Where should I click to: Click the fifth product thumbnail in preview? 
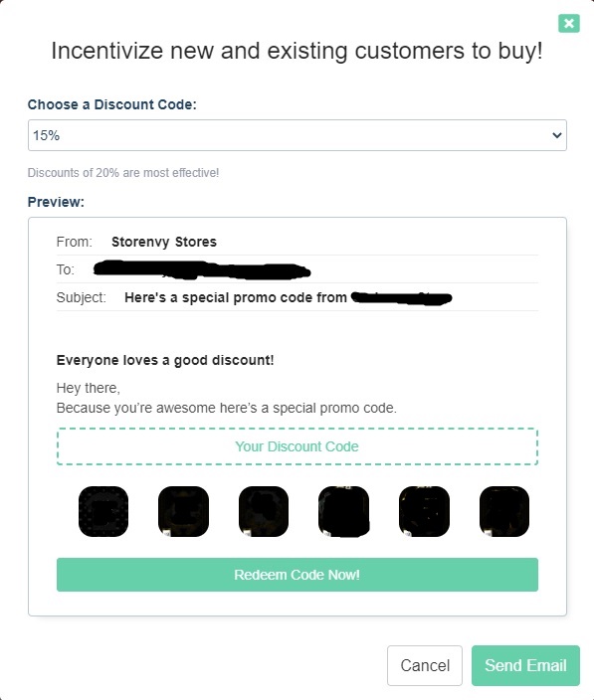424,511
